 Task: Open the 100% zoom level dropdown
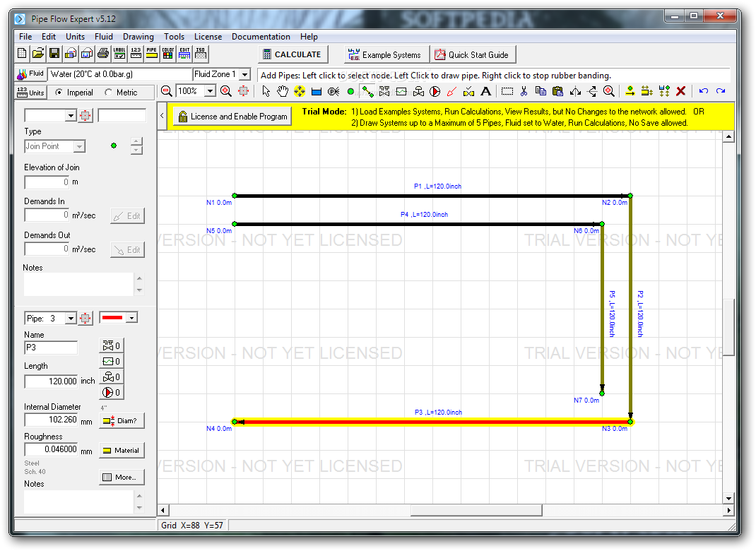pyautogui.click(x=210, y=91)
